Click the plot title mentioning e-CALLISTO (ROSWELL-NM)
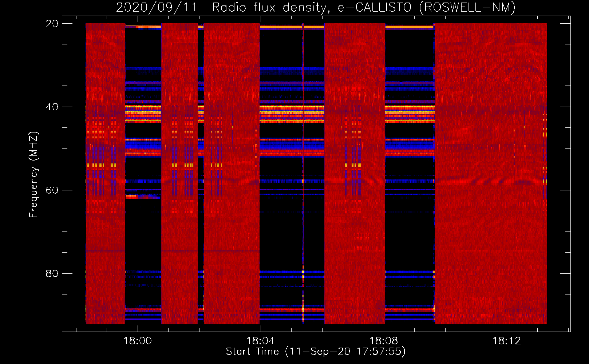Screen dimensions: 589x364 316,7
